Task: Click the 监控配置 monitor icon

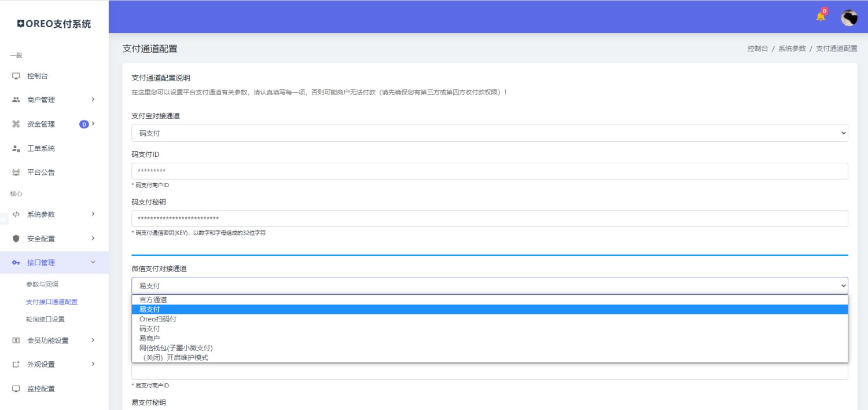Action: tap(16, 389)
